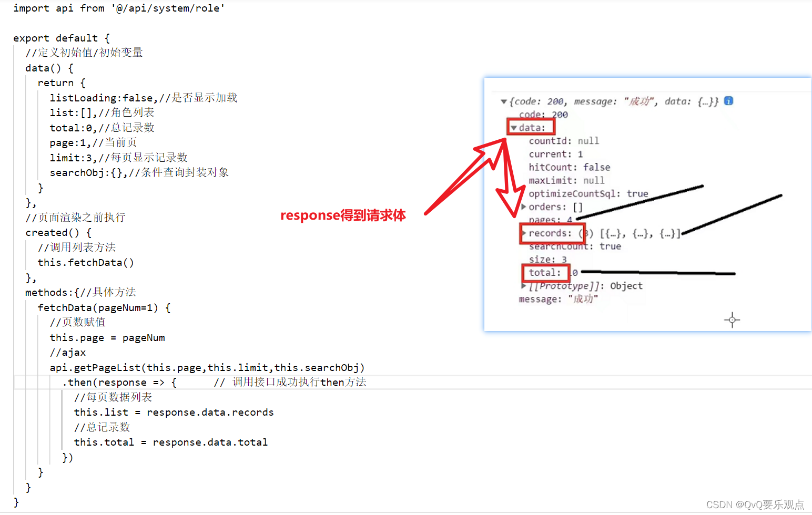Click the 'export default {' line
Viewport: 812px width, 515px height.
click(x=62, y=38)
